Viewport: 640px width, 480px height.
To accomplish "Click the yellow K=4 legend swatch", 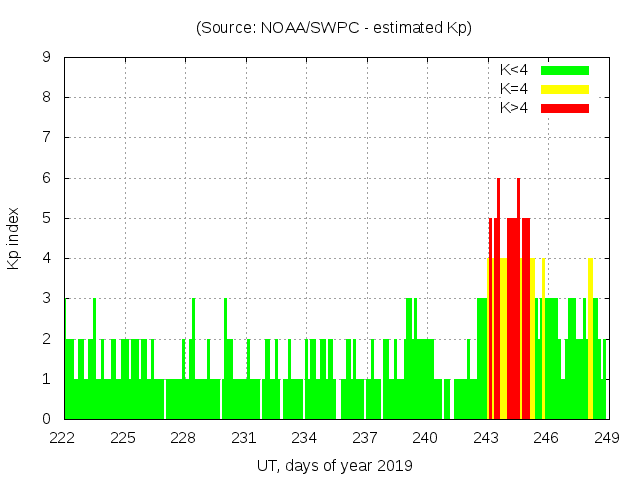I will click(565, 89).
